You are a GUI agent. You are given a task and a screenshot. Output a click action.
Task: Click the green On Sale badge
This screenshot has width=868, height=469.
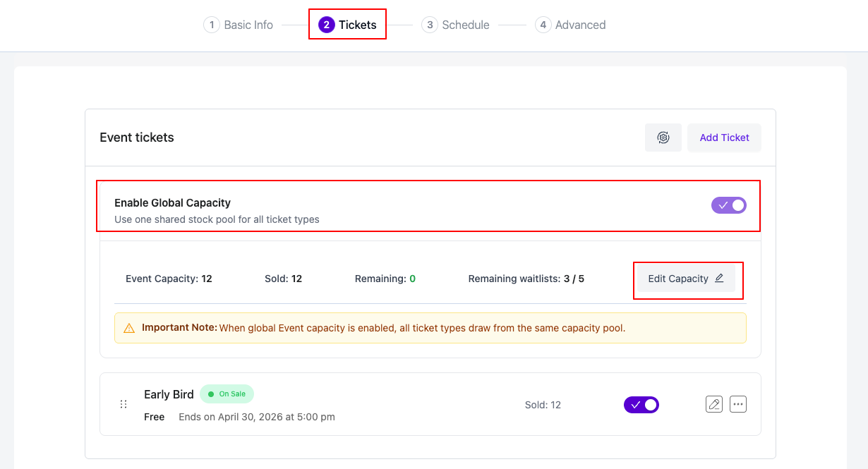click(x=227, y=394)
